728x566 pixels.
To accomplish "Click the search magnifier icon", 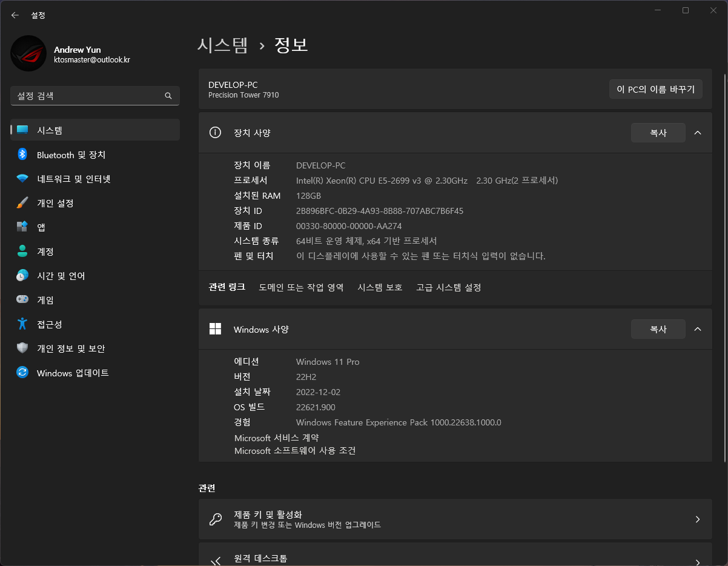I will click(x=168, y=96).
